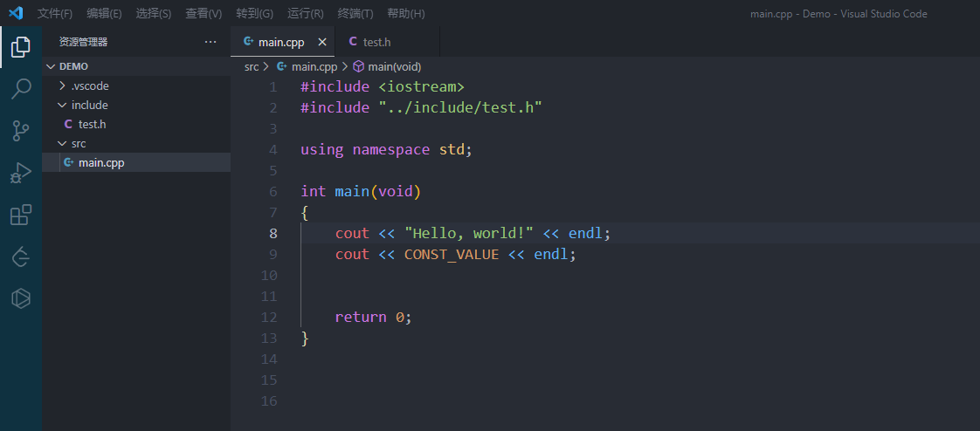Image resolution: width=980 pixels, height=431 pixels.
Task: Open the 选择(S) menu
Action: [x=154, y=13]
